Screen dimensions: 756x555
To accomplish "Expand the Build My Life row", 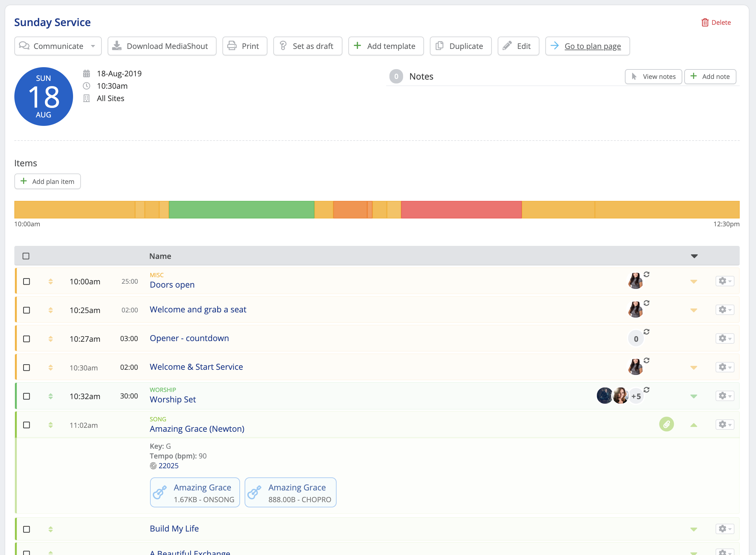I will (x=693, y=529).
